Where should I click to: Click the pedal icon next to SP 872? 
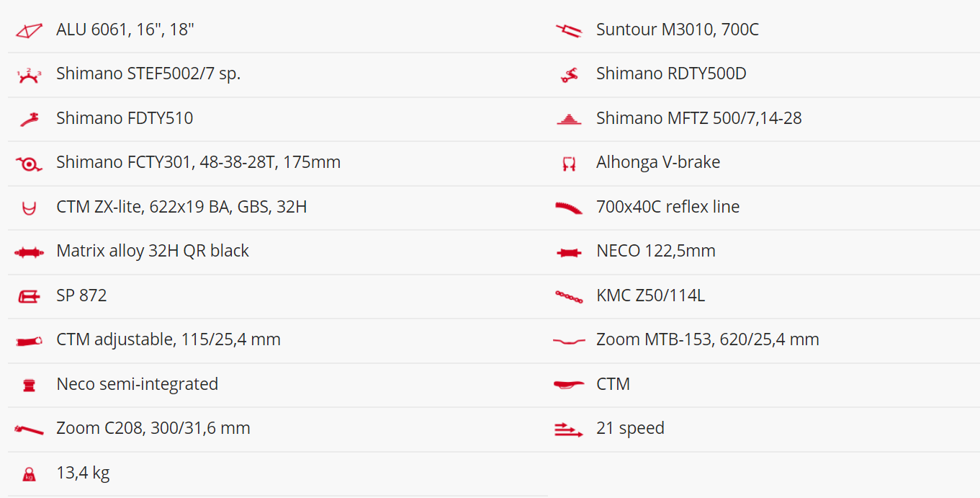(x=30, y=296)
